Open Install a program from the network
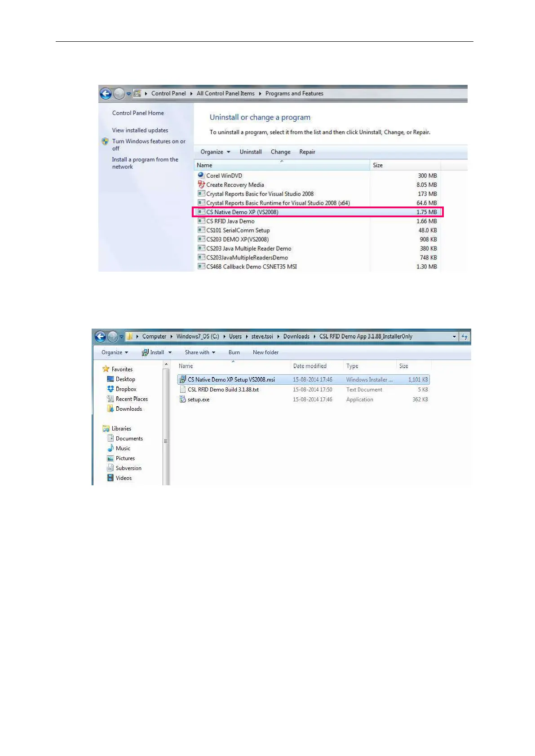 click(145, 163)
